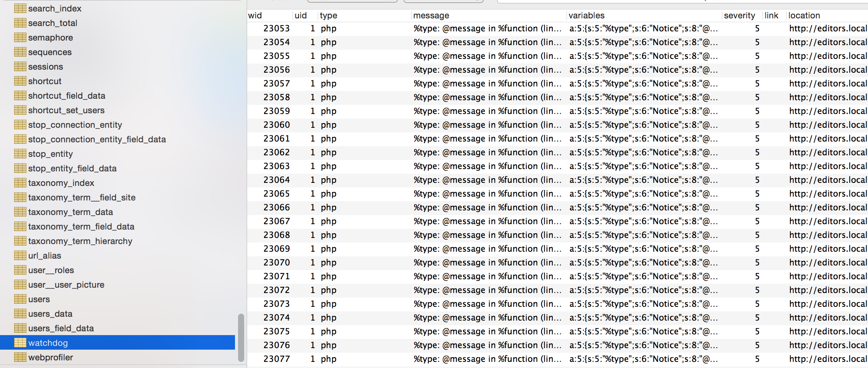Click the table icon beside users
Image resolution: width=868 pixels, height=368 pixels.
point(20,299)
